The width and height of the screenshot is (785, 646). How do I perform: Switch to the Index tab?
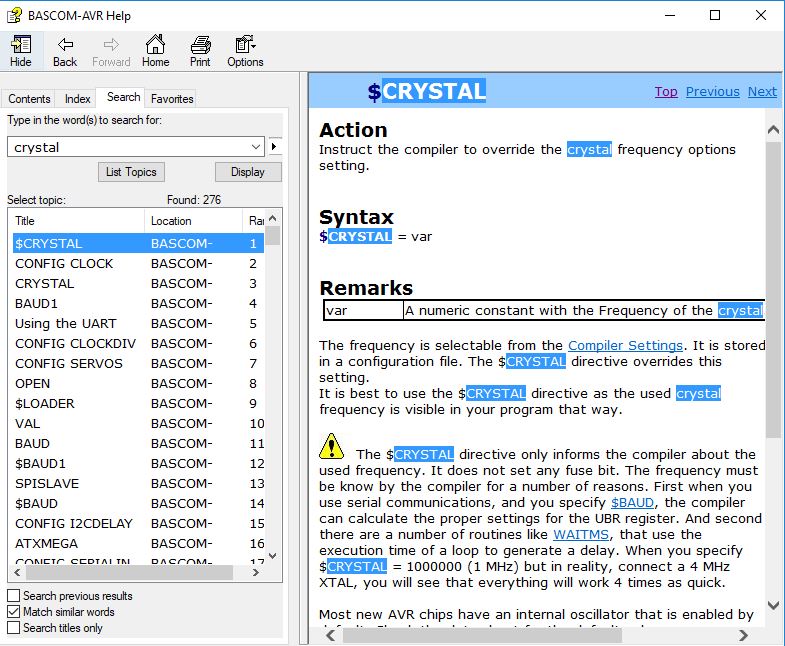78,99
